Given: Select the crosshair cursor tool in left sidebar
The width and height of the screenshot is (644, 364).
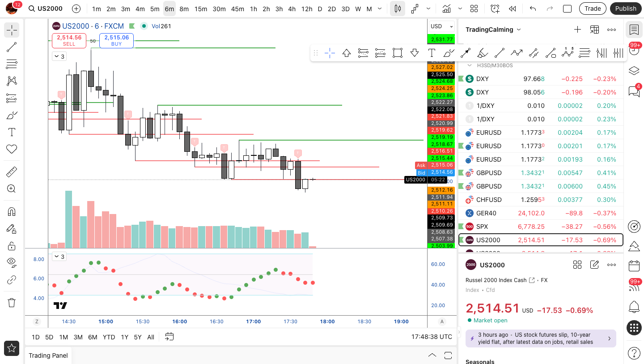Looking at the screenshot, I should pyautogui.click(x=12, y=30).
